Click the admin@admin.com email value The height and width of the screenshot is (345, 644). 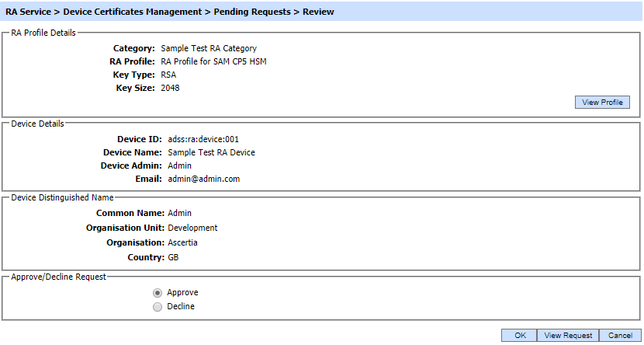pos(204,179)
